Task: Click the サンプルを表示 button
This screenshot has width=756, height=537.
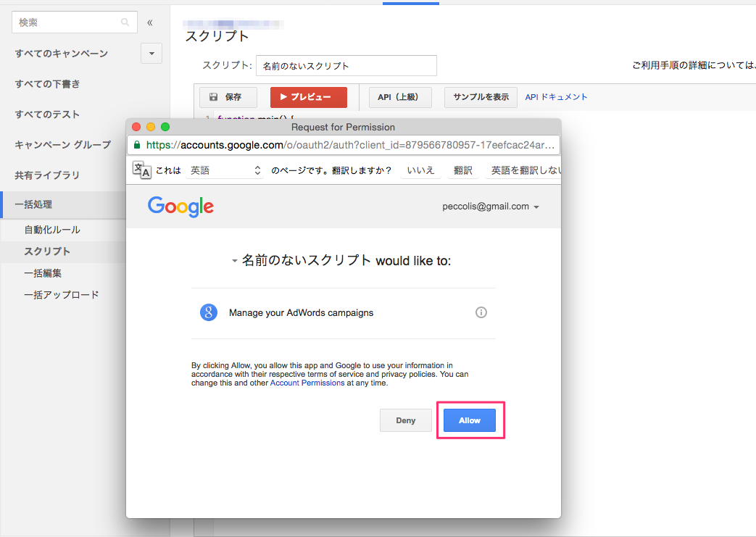Action: point(481,97)
